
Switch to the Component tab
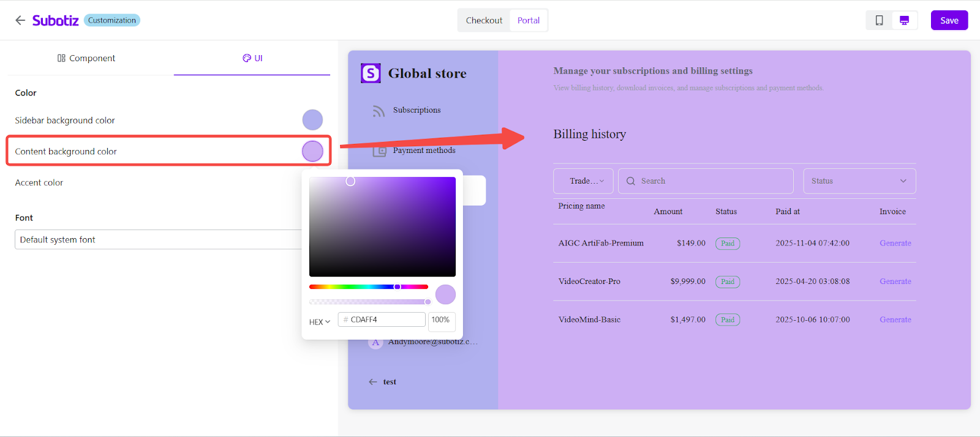[x=86, y=58]
